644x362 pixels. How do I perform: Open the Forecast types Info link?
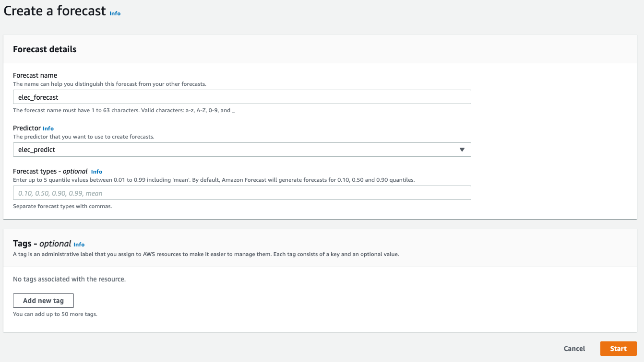[96, 172]
